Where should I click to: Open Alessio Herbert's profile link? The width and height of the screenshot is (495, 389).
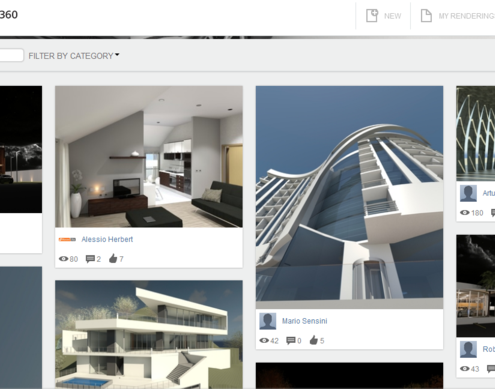pos(107,239)
